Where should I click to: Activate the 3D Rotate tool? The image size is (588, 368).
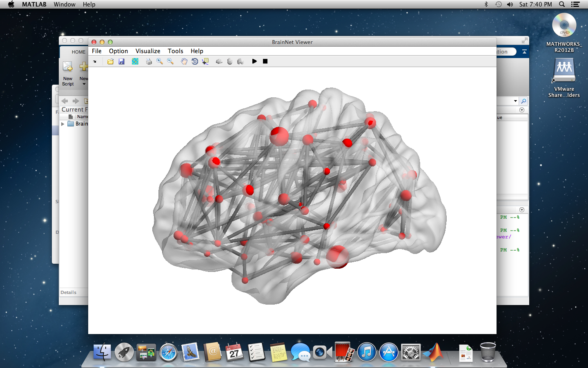[x=195, y=61]
